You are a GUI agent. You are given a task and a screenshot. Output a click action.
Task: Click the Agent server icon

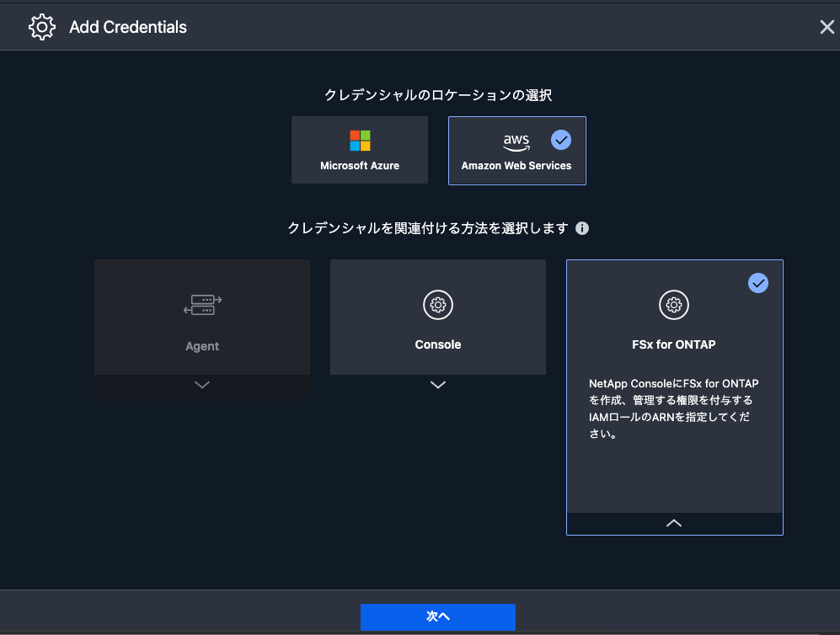pos(202,305)
